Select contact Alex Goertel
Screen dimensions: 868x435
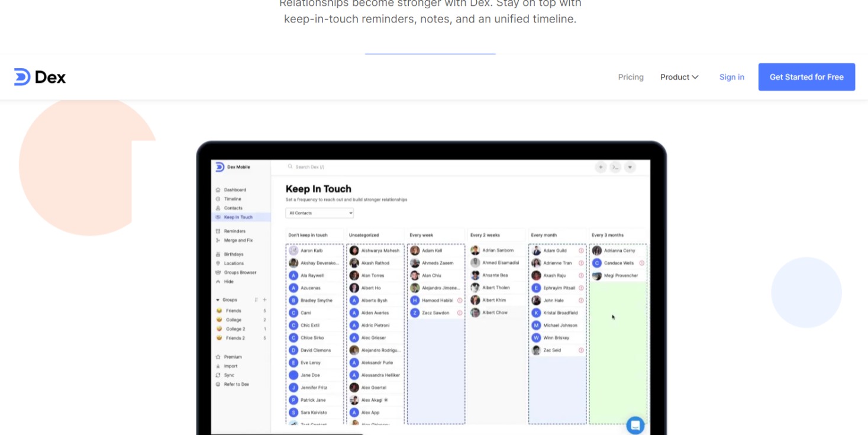coord(375,388)
